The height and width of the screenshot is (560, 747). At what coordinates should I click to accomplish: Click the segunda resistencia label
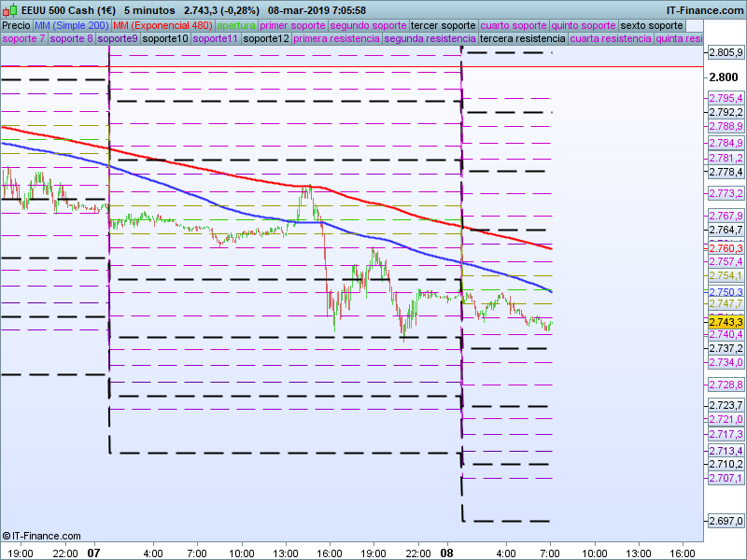point(430,38)
